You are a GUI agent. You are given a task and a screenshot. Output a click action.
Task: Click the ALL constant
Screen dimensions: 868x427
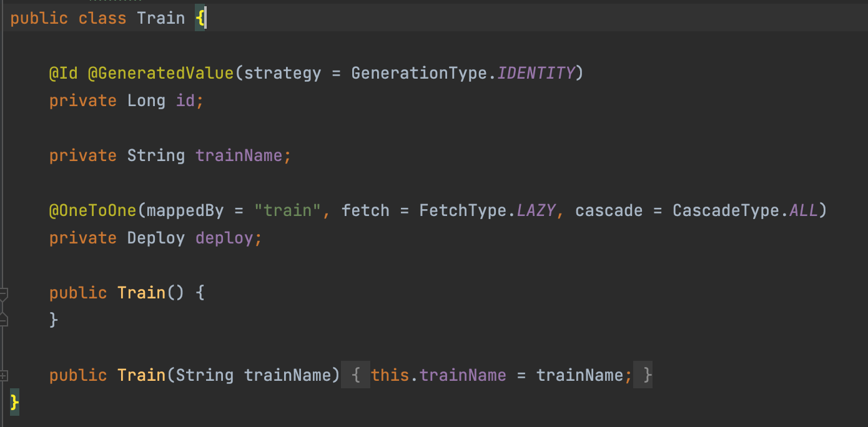coord(803,210)
